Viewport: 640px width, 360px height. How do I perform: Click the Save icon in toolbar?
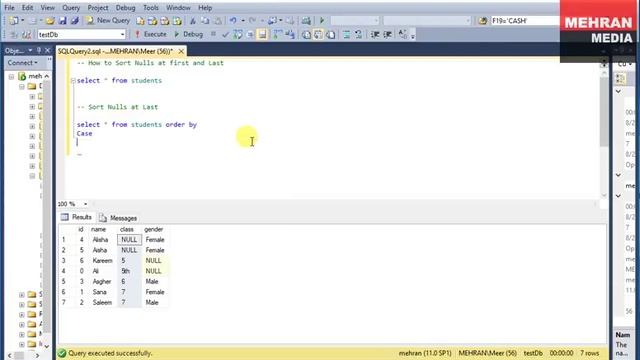coord(62,20)
